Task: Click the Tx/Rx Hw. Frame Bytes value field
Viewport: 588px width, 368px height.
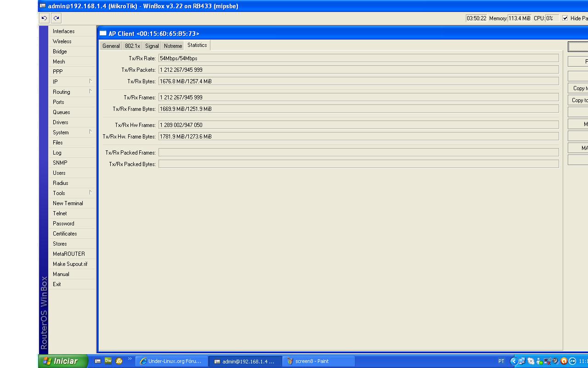Action: click(358, 136)
